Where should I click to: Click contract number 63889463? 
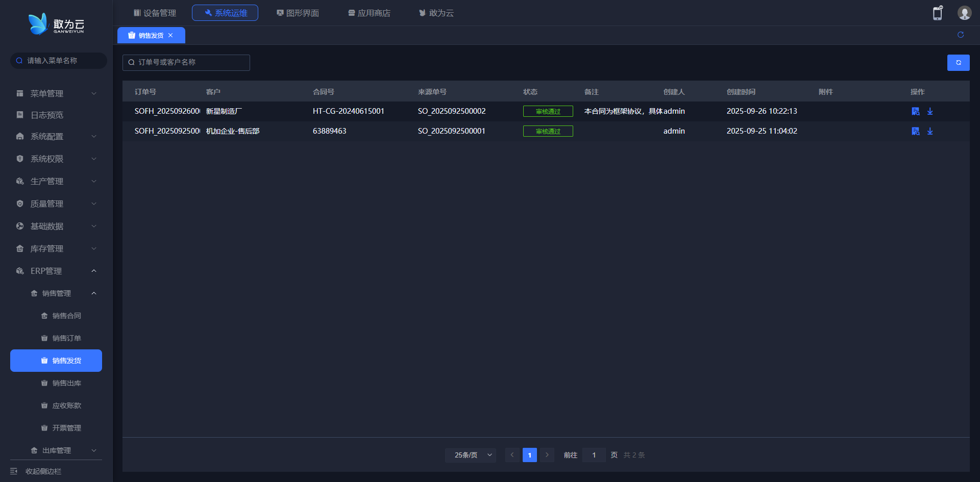point(330,131)
